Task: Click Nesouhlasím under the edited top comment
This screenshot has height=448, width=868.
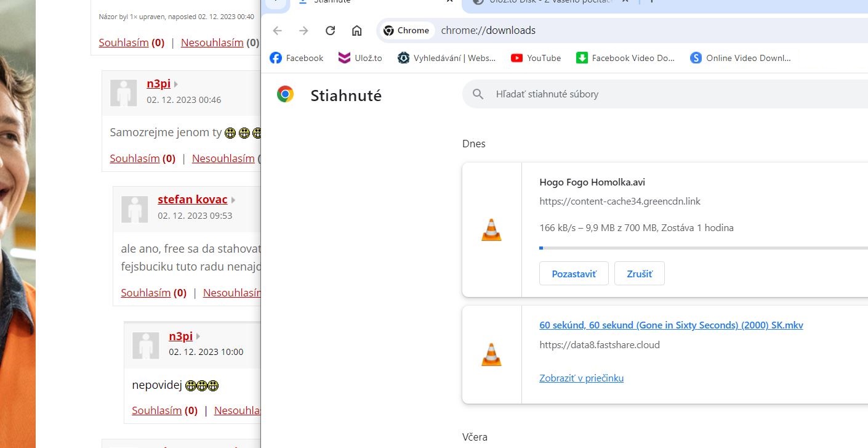Action: 212,43
